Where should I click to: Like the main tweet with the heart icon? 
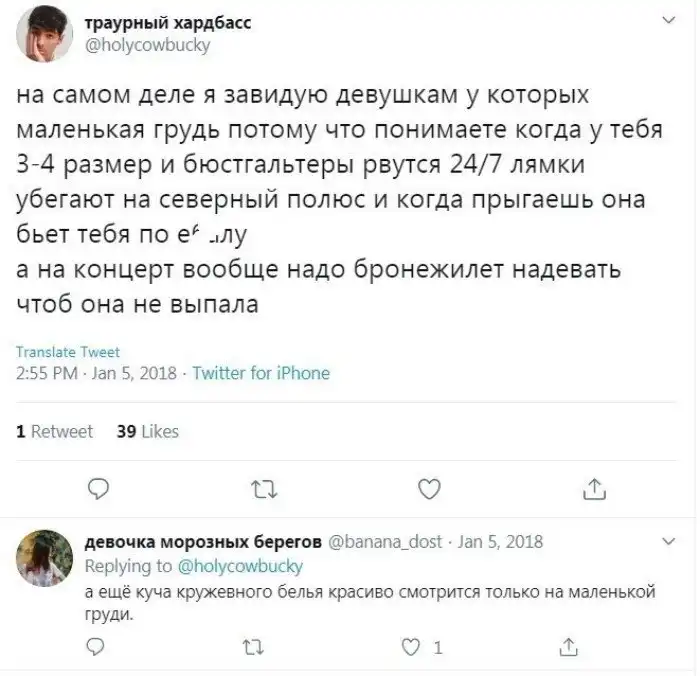(x=429, y=489)
